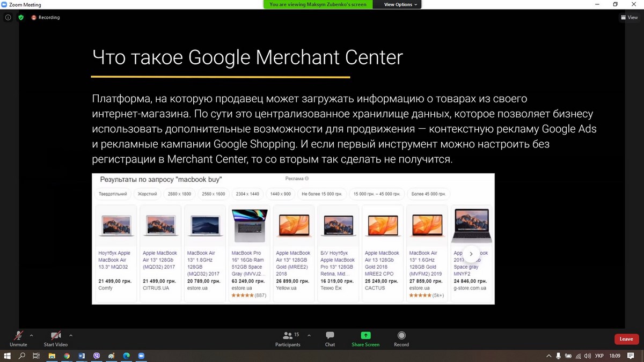Open Viber from the taskbar
The image size is (644, 362).
[x=97, y=356]
